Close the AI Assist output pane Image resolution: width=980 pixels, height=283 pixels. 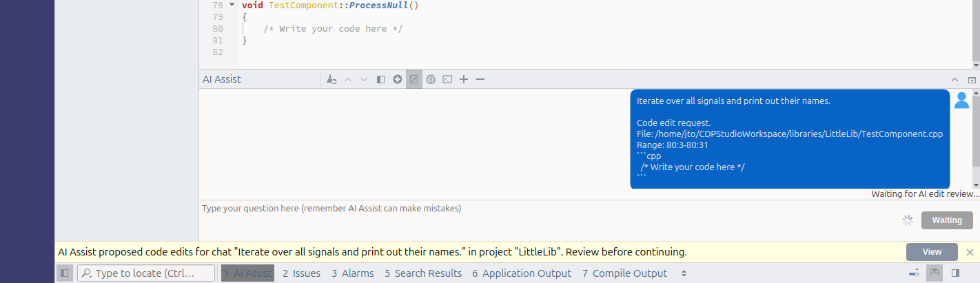click(x=972, y=80)
